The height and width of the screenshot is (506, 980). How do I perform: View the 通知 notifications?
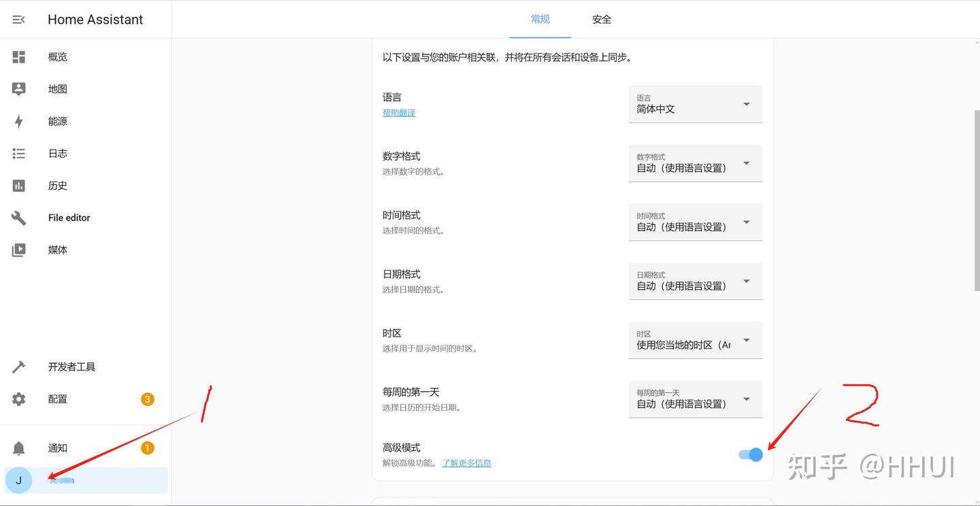pyautogui.click(x=57, y=448)
